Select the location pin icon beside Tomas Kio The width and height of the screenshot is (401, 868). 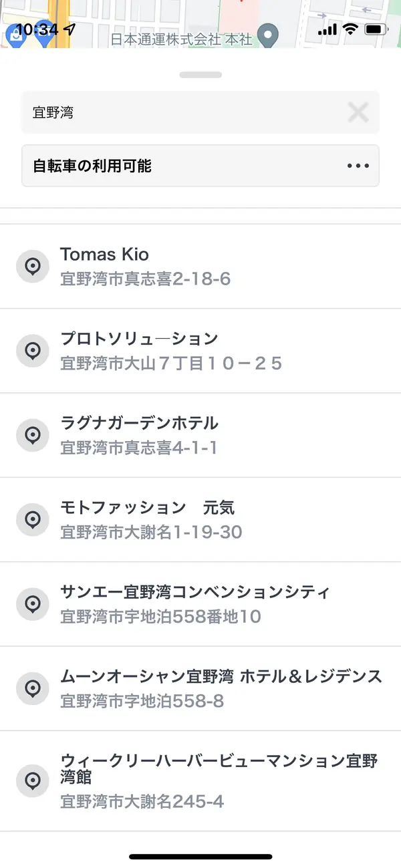[32, 265]
